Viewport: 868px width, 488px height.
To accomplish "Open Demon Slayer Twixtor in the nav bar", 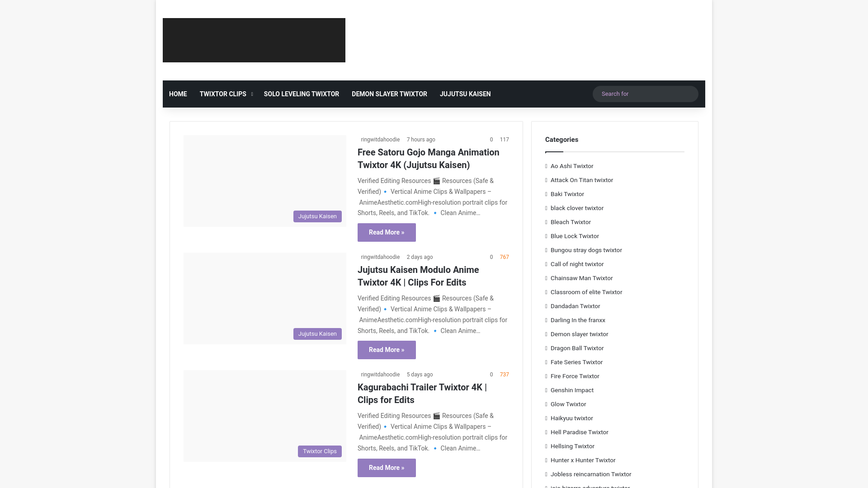I will pos(389,94).
